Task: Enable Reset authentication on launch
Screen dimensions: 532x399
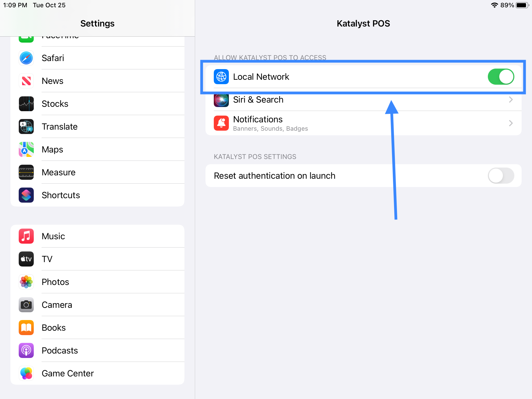Action: click(x=501, y=176)
